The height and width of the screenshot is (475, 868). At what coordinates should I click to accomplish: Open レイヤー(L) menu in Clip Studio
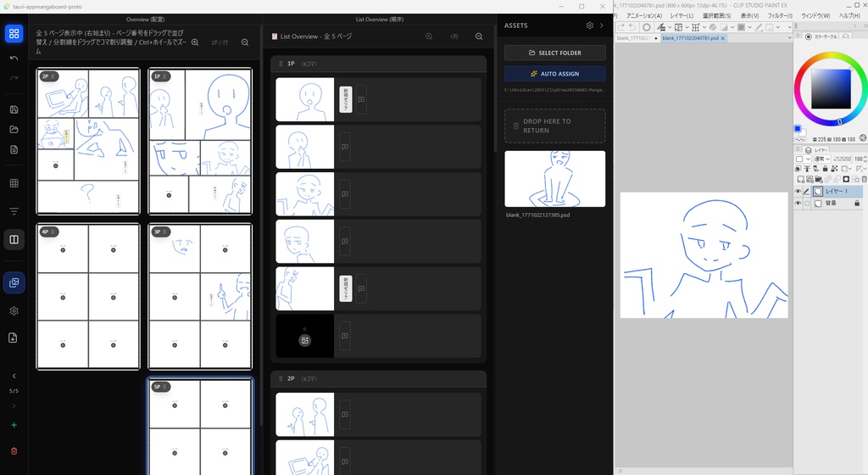(682, 16)
